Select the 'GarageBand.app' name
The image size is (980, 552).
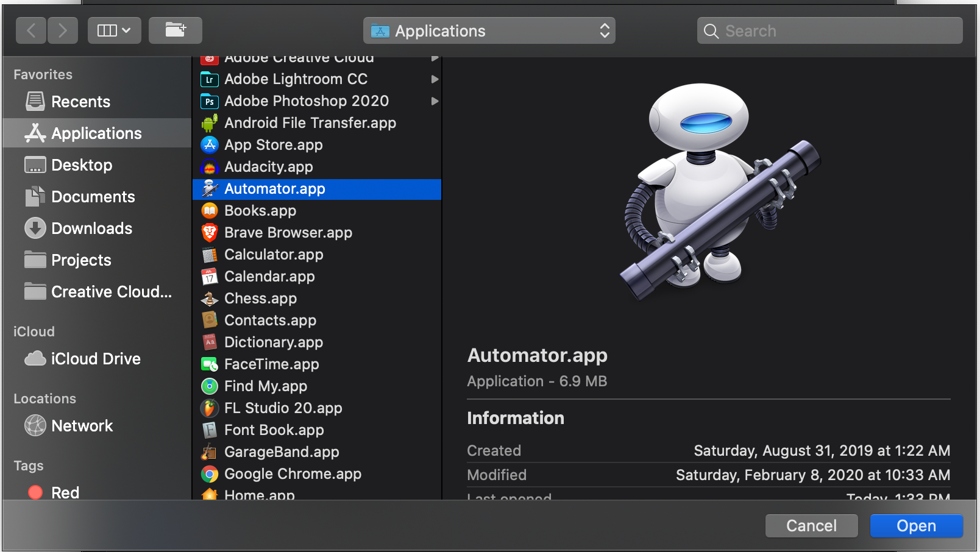coord(282,452)
